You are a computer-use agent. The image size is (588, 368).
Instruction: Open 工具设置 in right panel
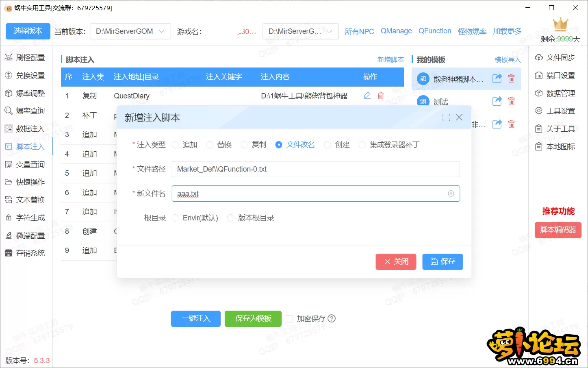point(555,111)
